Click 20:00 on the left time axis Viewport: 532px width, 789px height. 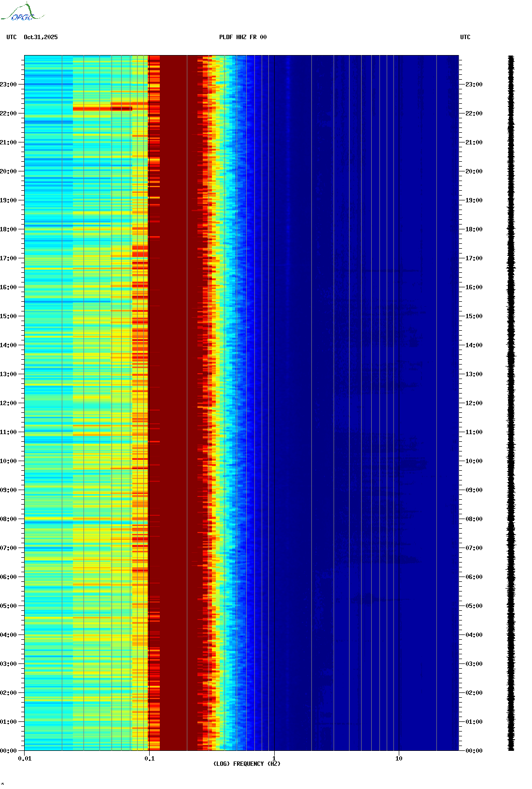click(x=8, y=171)
